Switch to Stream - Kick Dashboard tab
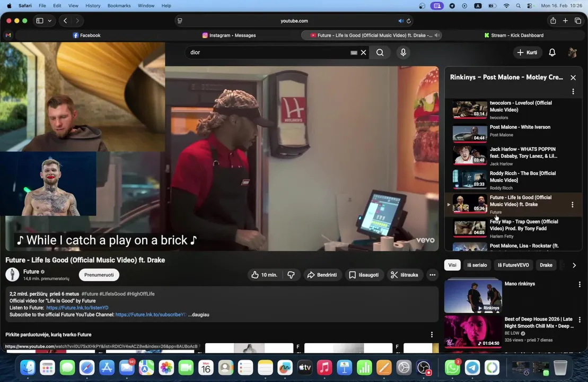The image size is (588, 382). pyautogui.click(x=514, y=35)
